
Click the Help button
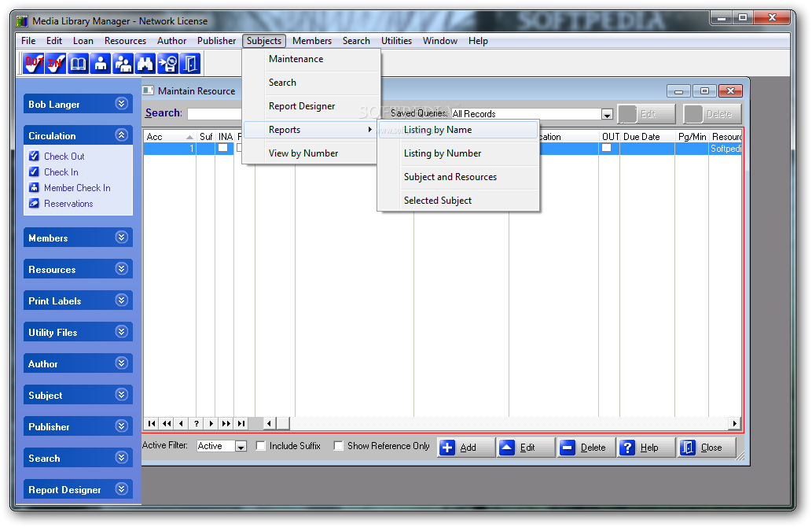tap(646, 448)
